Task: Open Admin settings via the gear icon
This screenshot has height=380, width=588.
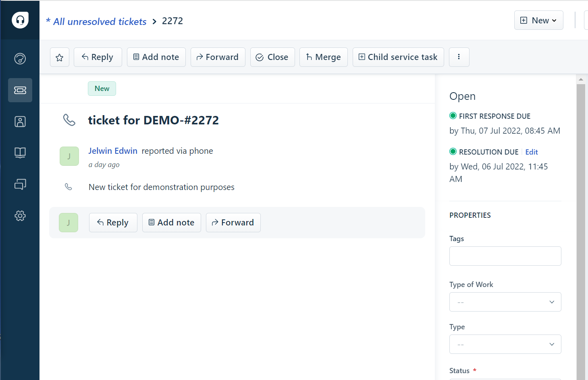Action: click(x=20, y=216)
